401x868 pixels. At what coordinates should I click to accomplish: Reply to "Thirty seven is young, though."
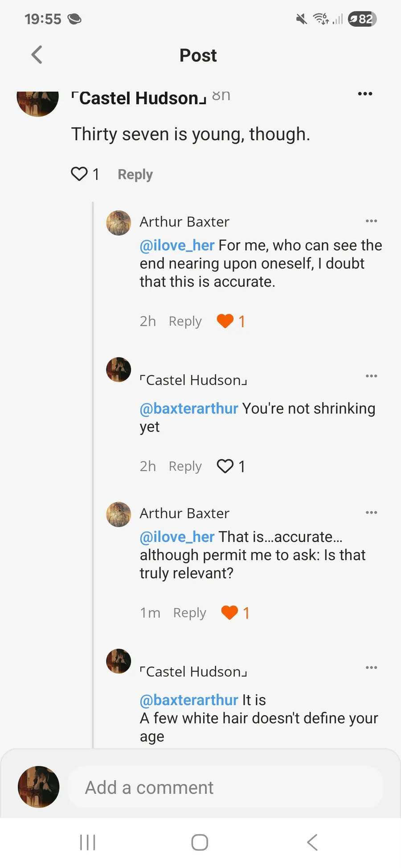point(135,174)
